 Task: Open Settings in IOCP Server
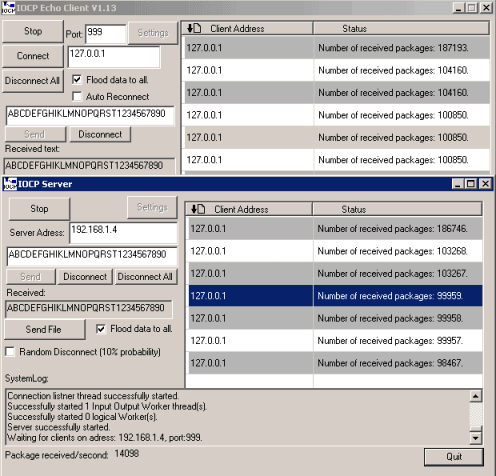click(x=152, y=207)
